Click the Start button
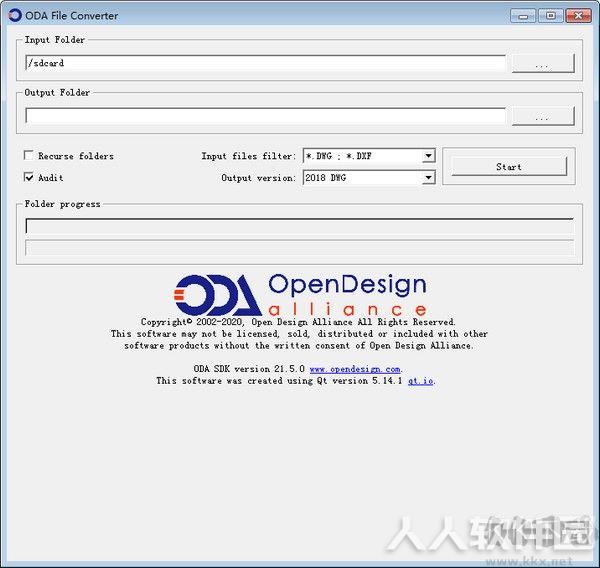 coord(509,166)
